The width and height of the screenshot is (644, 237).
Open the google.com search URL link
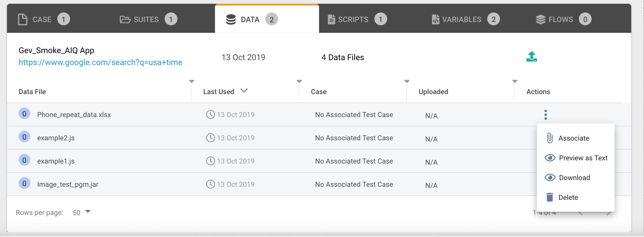point(100,62)
